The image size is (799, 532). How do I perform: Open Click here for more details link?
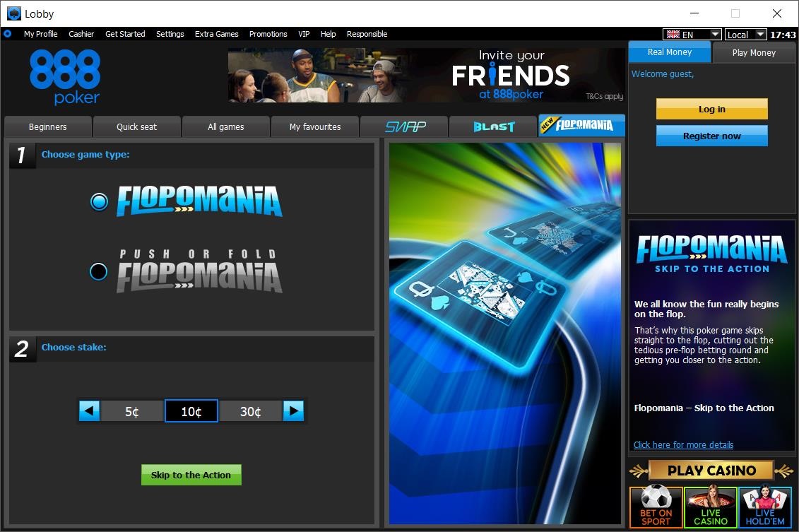click(x=683, y=445)
